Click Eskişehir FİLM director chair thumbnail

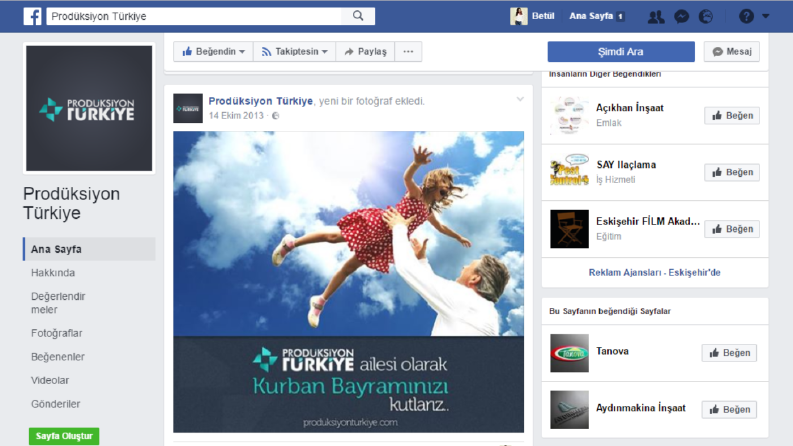pos(569,229)
